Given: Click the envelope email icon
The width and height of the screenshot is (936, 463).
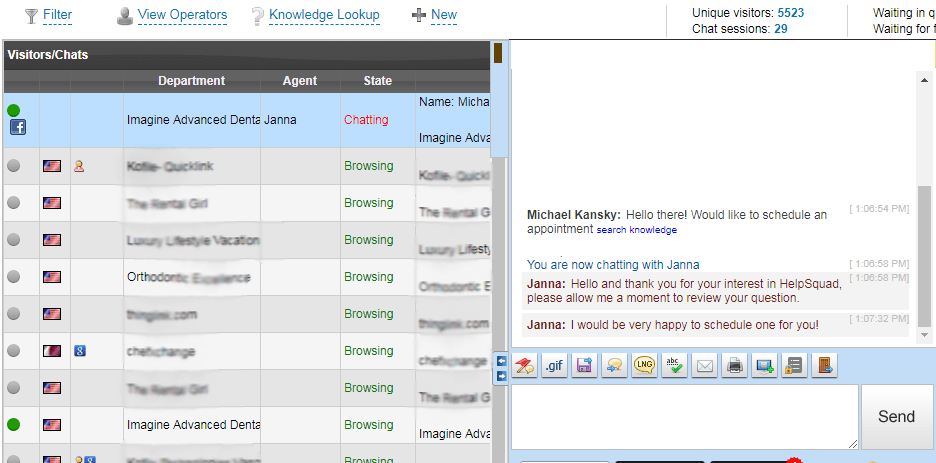Looking at the screenshot, I should click(704, 366).
